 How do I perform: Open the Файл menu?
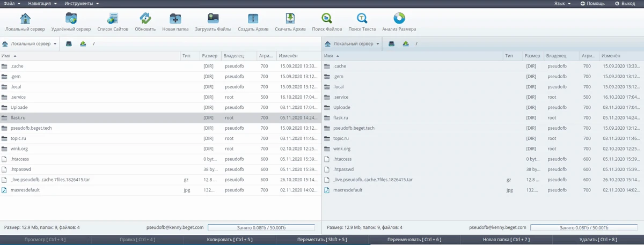click(11, 3)
